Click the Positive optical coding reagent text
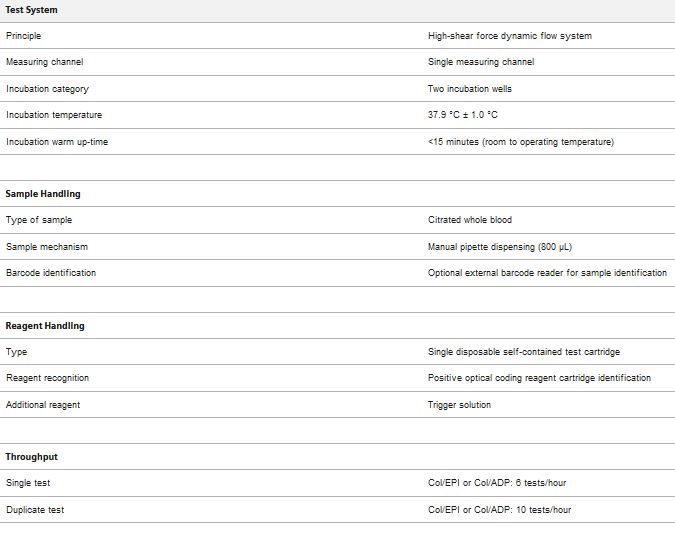Image resolution: width=675 pixels, height=539 pixels. pos(539,378)
